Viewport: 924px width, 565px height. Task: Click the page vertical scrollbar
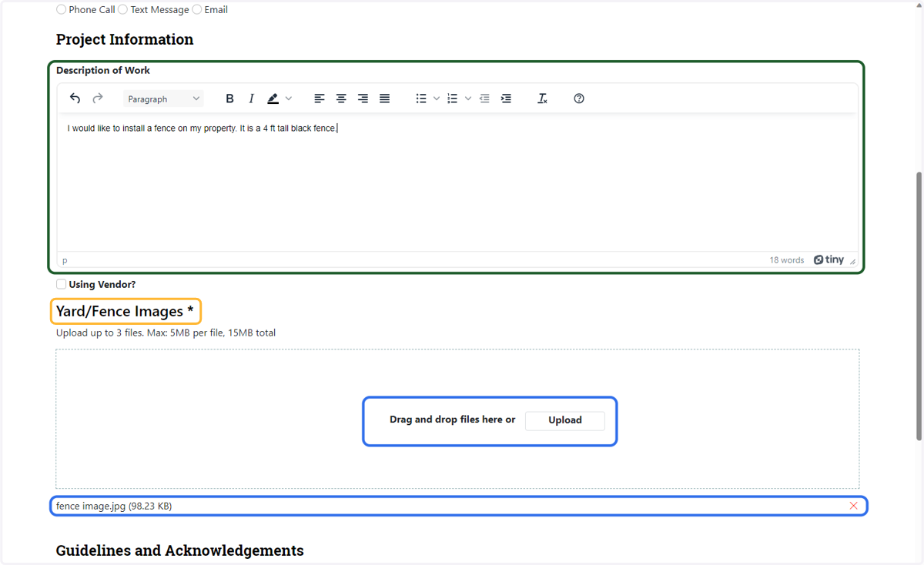[919, 306]
